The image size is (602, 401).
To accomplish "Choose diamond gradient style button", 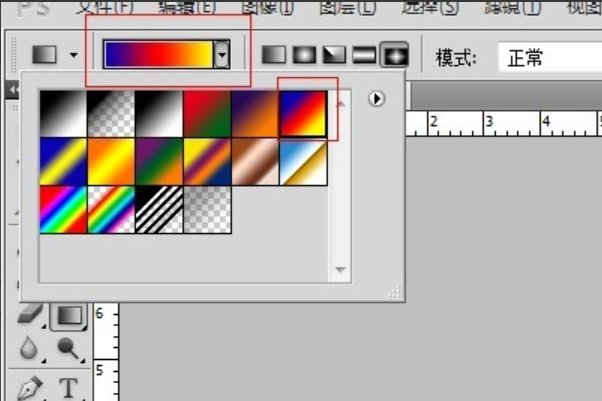I will pyautogui.click(x=394, y=55).
